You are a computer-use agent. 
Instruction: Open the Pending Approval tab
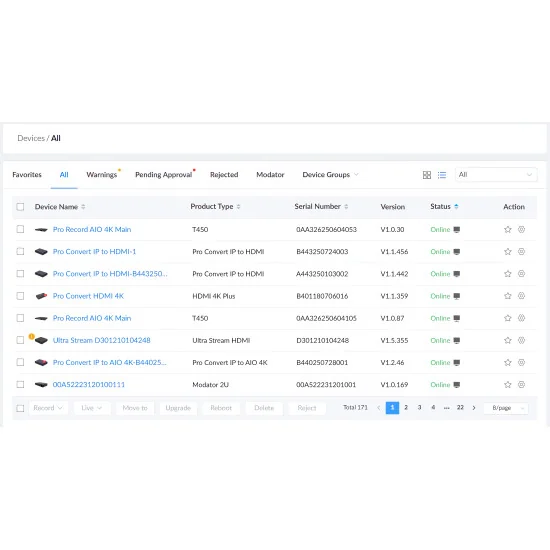click(163, 175)
